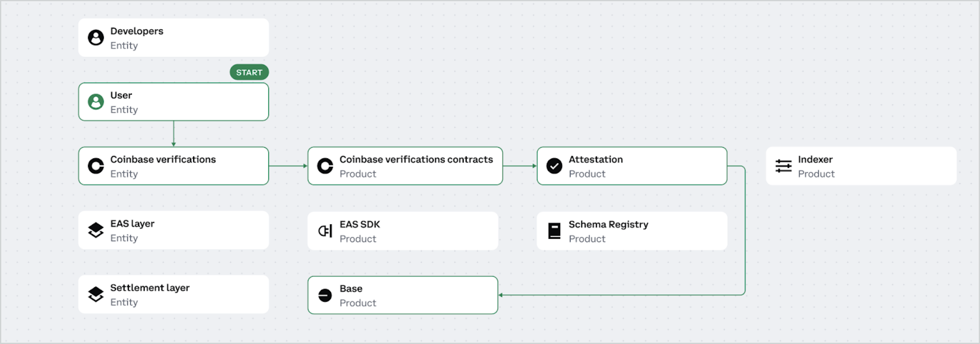Screen dimensions: 980x344
Task: Click the EAS SDK plug icon
Action: click(x=325, y=231)
